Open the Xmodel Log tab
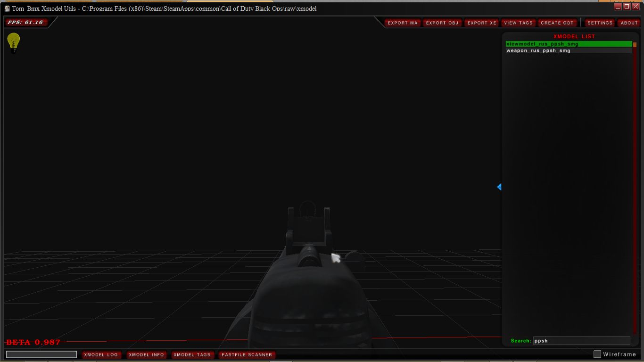Viewport: 644px width, 362px height. [101, 354]
